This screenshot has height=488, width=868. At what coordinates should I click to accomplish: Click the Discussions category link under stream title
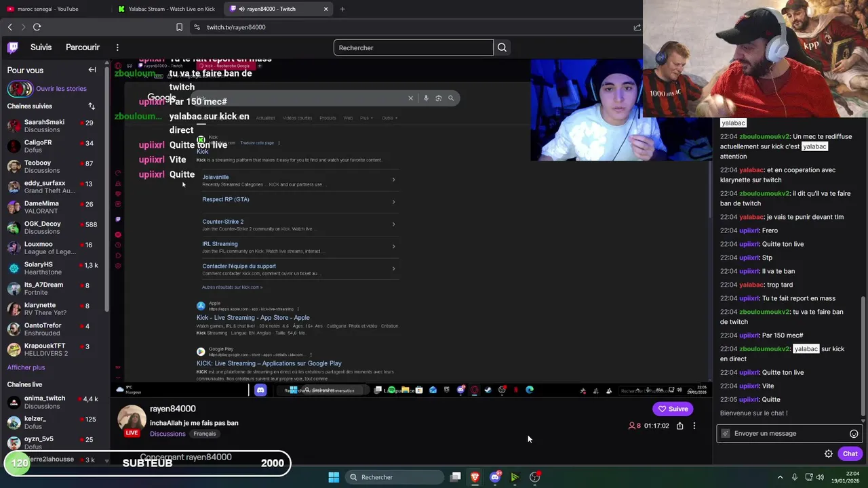(167, 434)
